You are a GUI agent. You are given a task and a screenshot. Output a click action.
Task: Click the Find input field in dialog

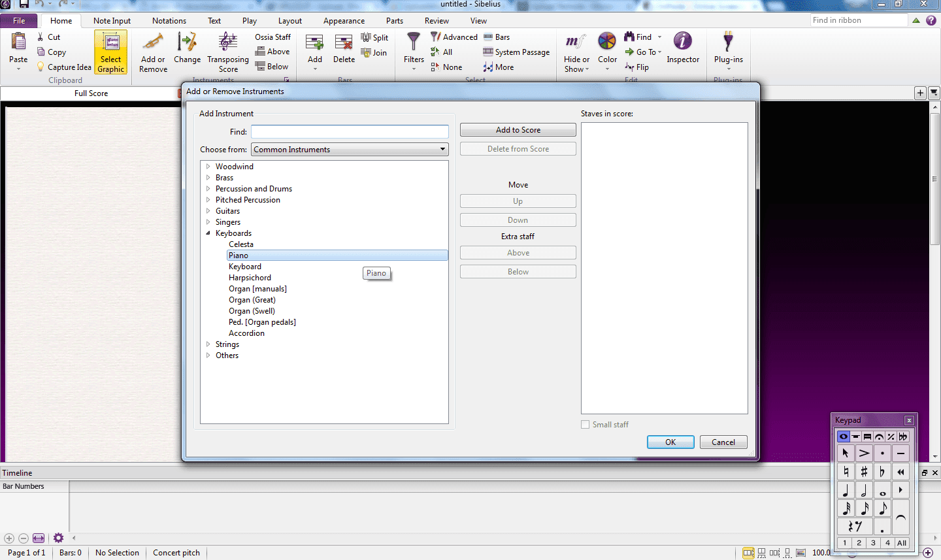click(350, 131)
